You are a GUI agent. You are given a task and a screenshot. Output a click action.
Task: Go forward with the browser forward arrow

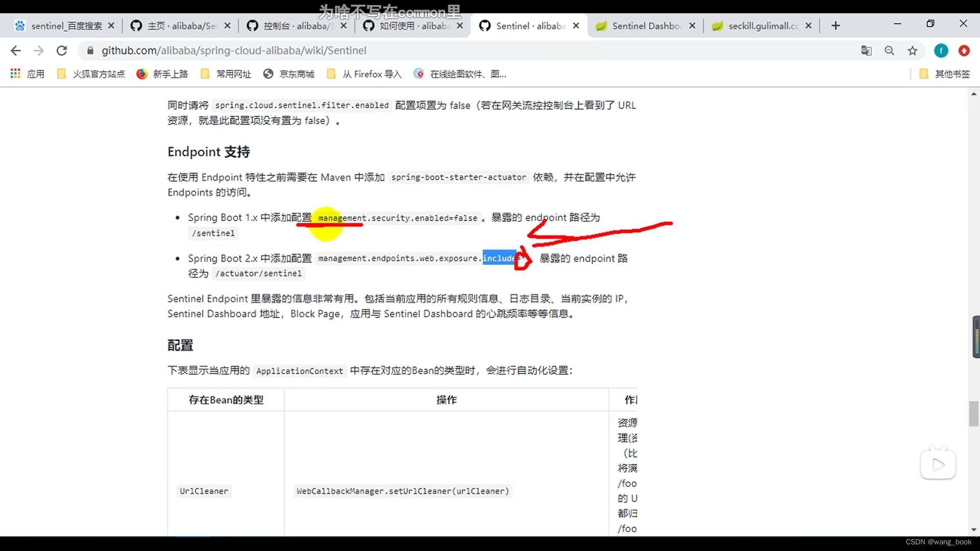coord(39,51)
